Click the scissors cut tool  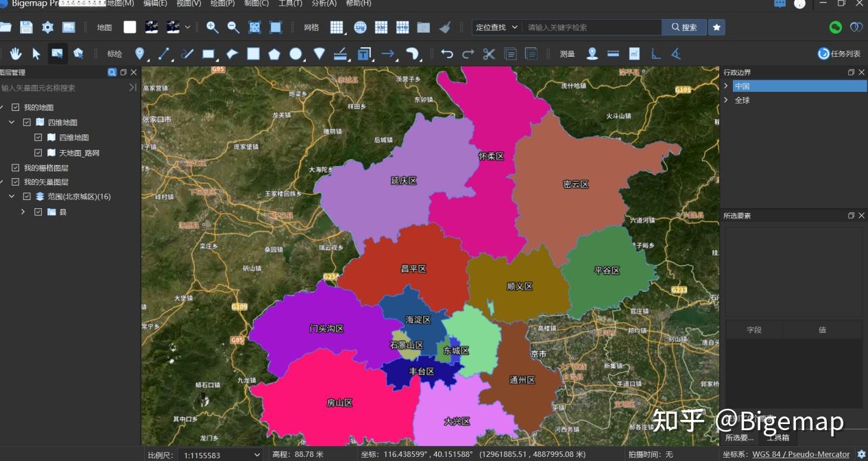489,53
